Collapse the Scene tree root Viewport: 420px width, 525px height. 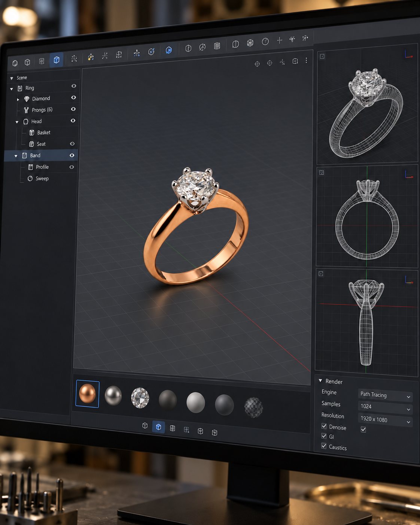pyautogui.click(x=12, y=78)
